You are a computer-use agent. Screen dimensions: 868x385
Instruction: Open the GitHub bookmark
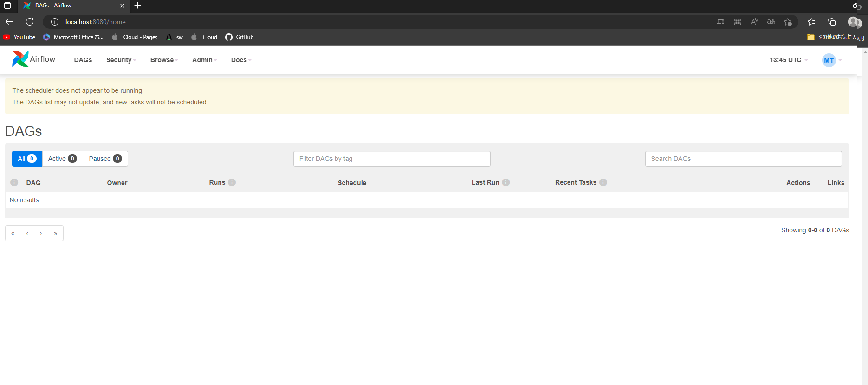[x=240, y=37]
